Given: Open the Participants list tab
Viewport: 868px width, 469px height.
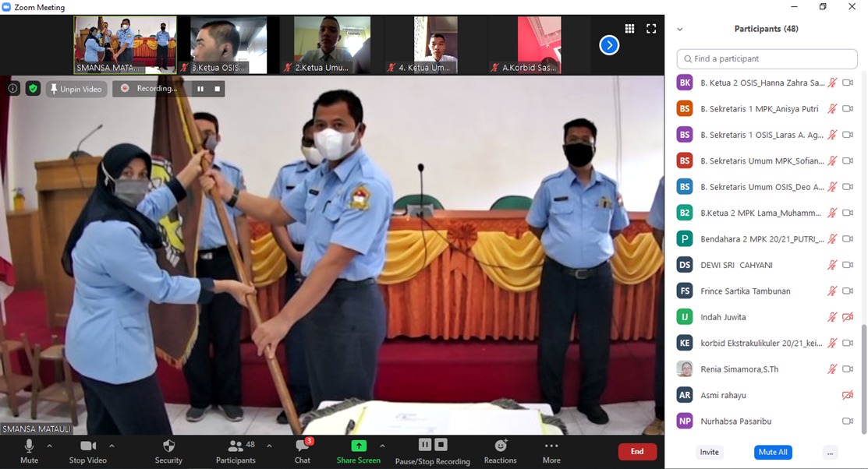Looking at the screenshot, I should click(x=236, y=450).
